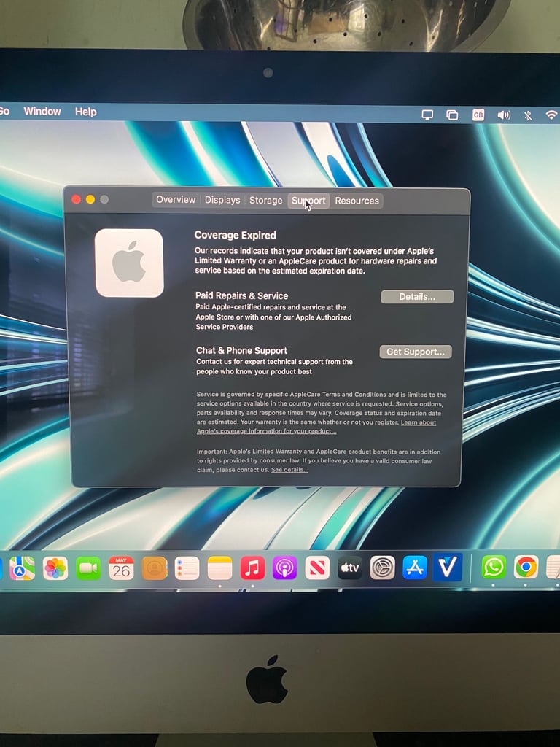The image size is (560, 747).
Task: Click the Wi-Fi status icon
Action: click(x=551, y=115)
